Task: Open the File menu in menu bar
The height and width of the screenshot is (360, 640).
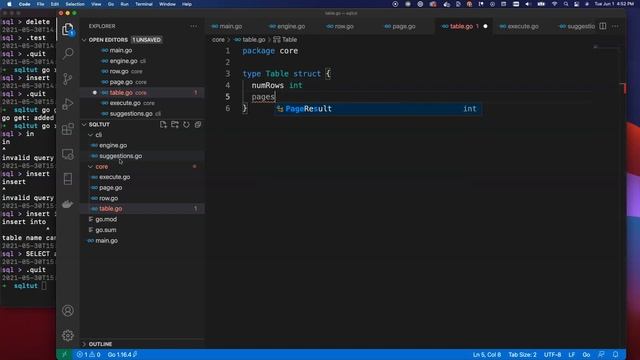Action: 40,4
